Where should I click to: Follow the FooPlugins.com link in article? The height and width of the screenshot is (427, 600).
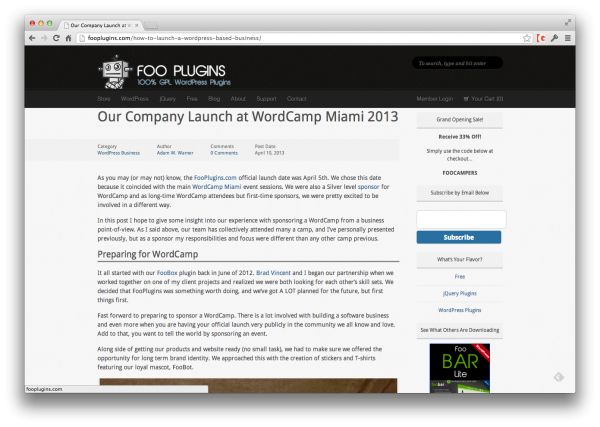(x=215, y=178)
